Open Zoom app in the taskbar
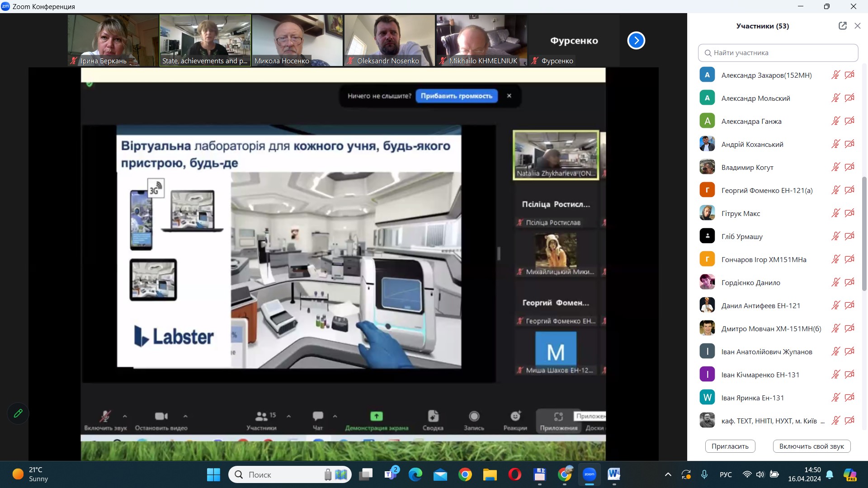The image size is (868, 488). tap(589, 474)
